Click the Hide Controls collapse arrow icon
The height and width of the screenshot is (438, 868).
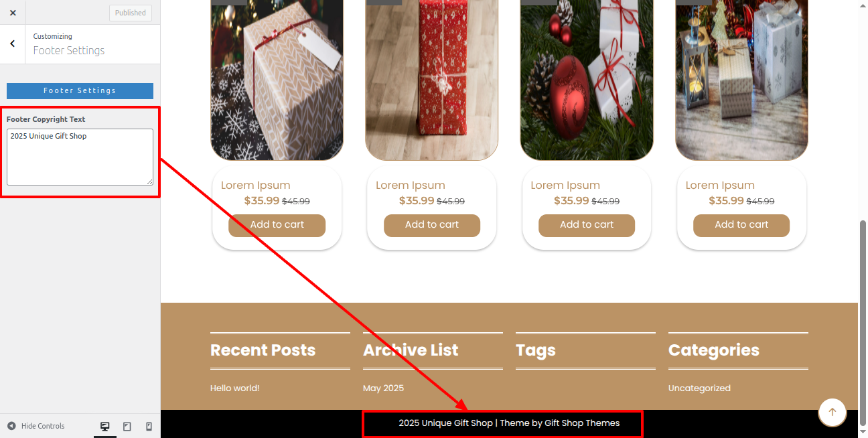point(11,426)
